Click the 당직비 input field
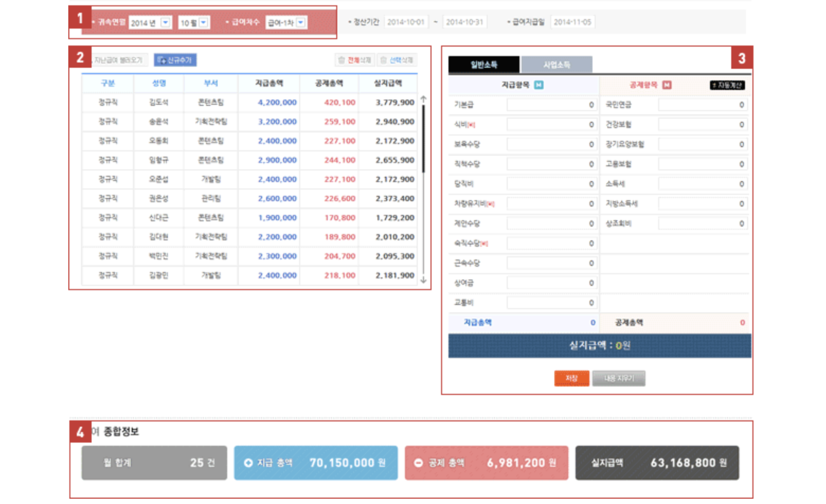 pyautogui.click(x=552, y=184)
